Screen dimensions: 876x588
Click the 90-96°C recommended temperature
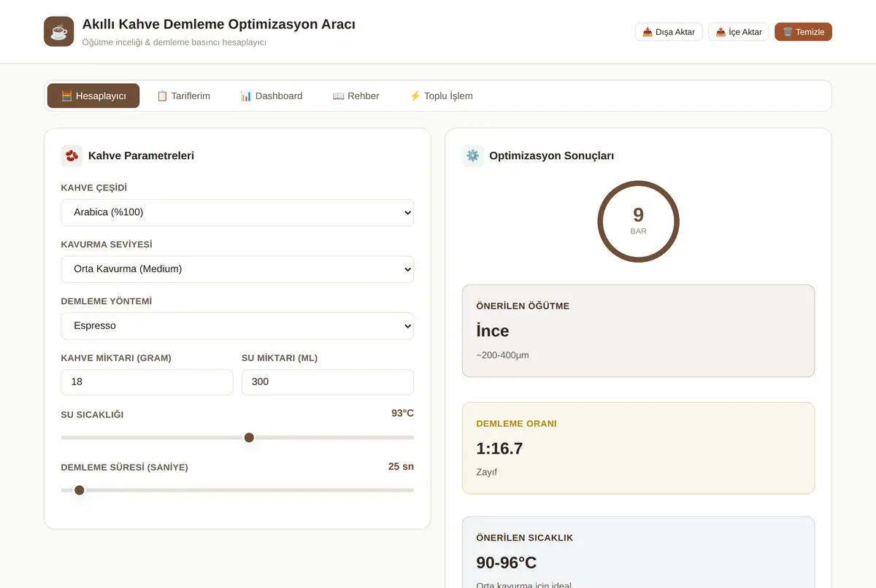(507, 562)
